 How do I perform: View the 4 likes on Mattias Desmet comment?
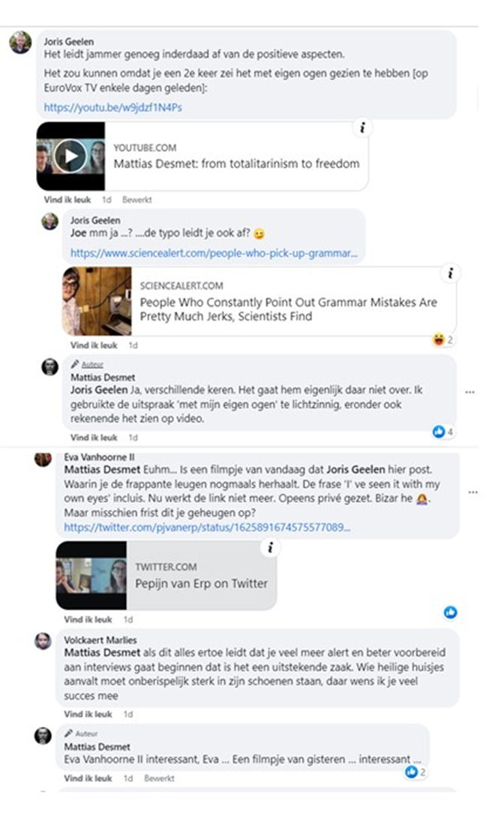(442, 432)
